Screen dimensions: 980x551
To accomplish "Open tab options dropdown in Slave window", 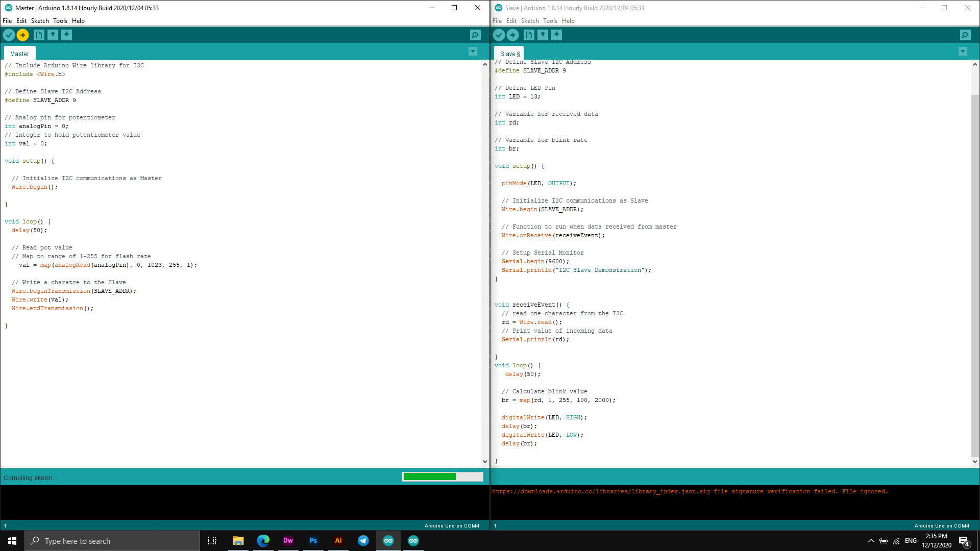I will point(963,52).
